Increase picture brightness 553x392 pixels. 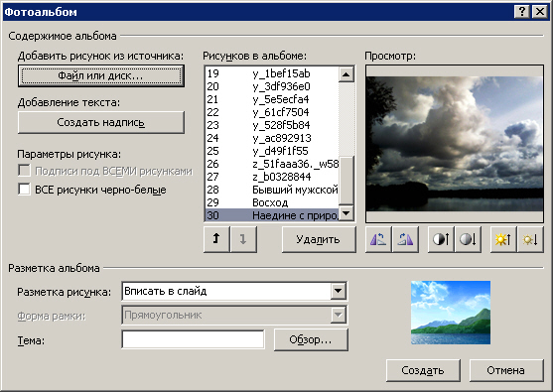click(503, 239)
